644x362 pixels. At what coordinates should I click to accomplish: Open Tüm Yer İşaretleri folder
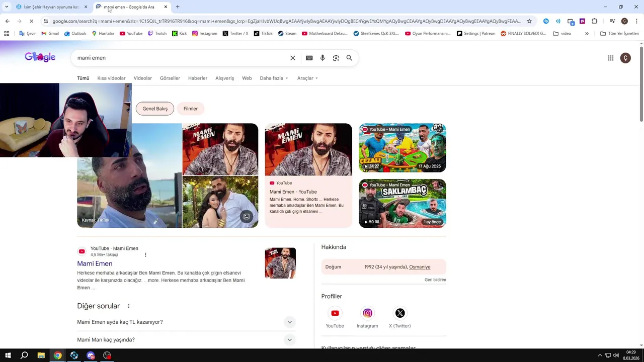[619, 34]
